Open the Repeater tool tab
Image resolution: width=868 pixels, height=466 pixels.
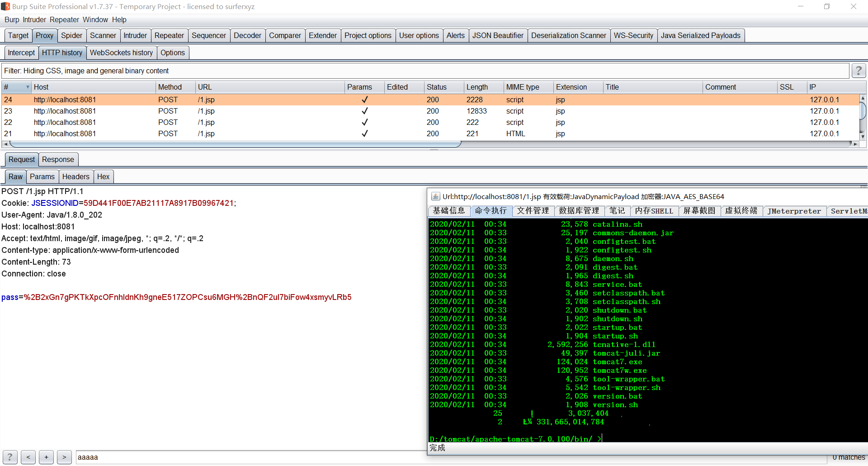coord(169,35)
